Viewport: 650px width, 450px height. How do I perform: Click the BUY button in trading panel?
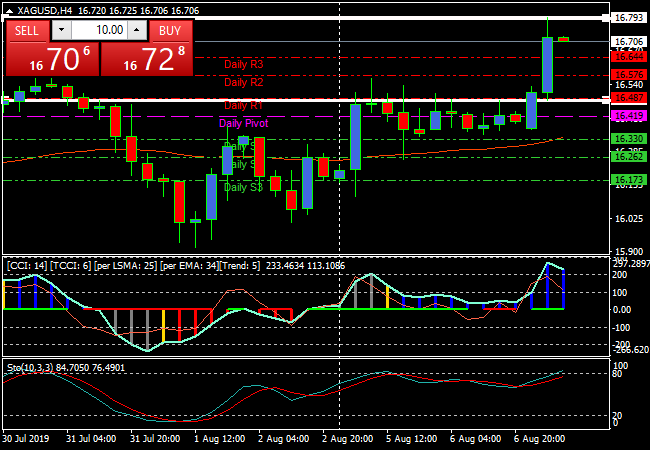170,30
